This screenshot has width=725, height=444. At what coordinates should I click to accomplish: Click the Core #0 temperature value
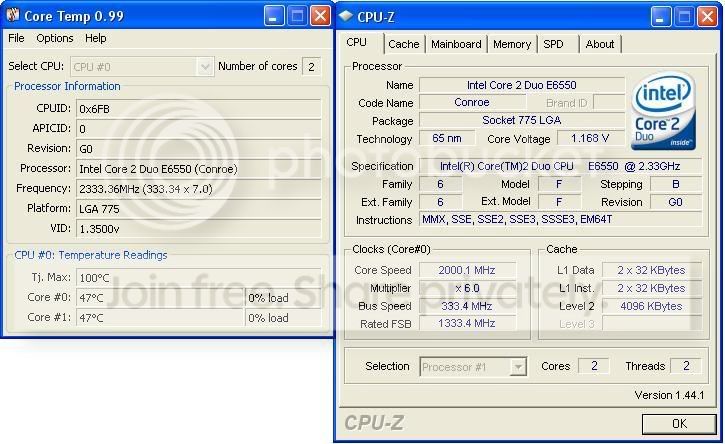click(160, 297)
